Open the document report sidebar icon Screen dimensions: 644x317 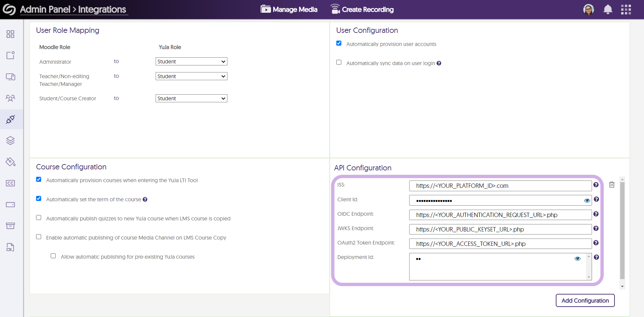click(x=10, y=247)
